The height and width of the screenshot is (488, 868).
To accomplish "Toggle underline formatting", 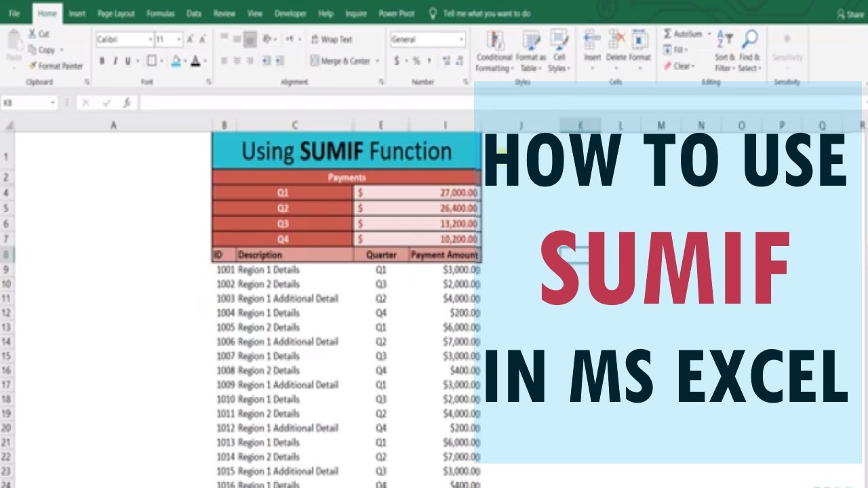I will (x=127, y=61).
